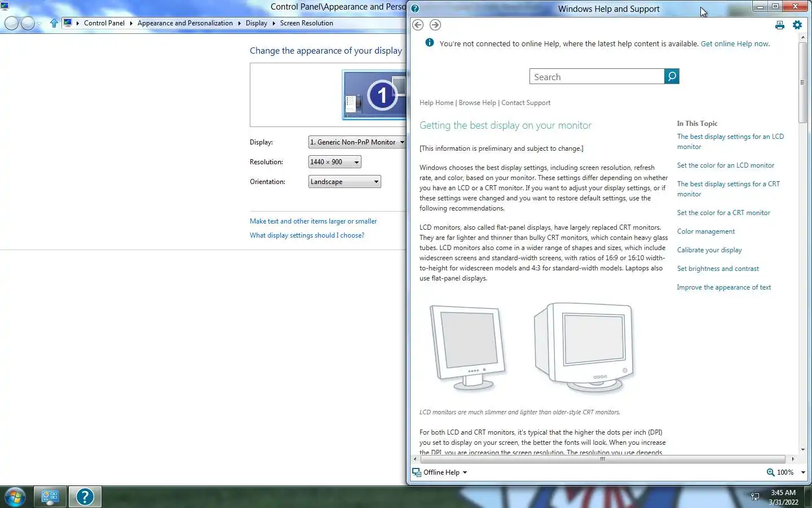Expand arrow after Control Panel breadcrumb

pos(131,23)
